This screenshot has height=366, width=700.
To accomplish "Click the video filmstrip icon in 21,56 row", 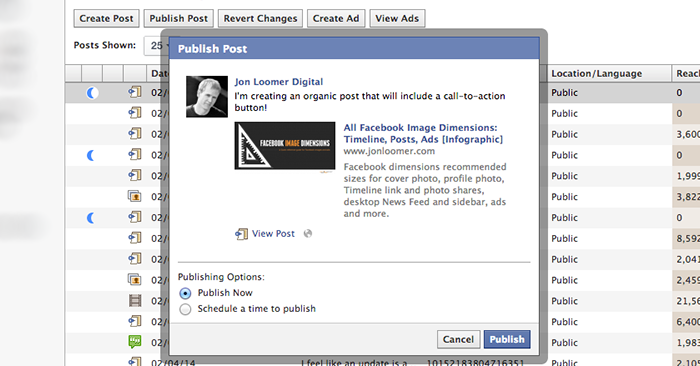I will [135, 300].
